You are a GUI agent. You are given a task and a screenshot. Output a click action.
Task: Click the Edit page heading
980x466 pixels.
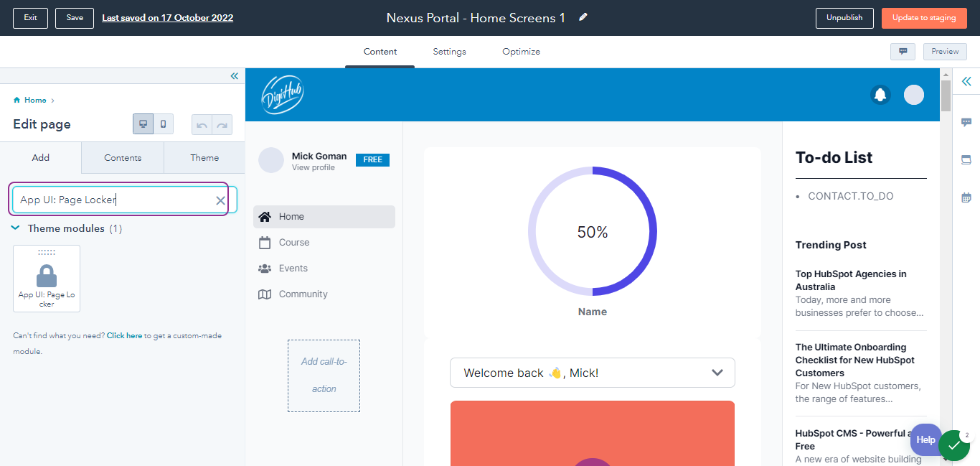point(42,124)
